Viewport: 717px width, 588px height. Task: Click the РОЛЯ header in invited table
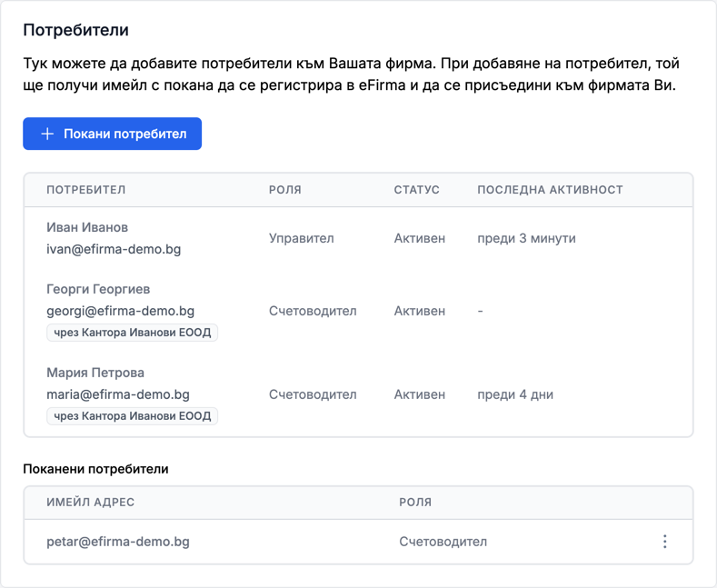(415, 502)
